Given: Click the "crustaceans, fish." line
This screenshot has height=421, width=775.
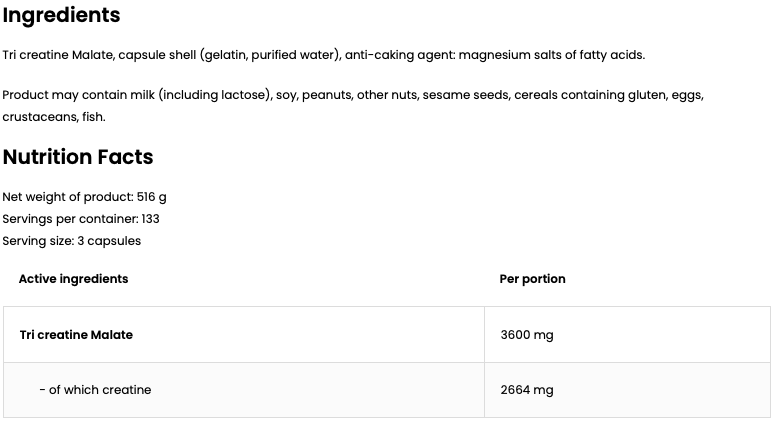Looking at the screenshot, I should click(54, 117).
